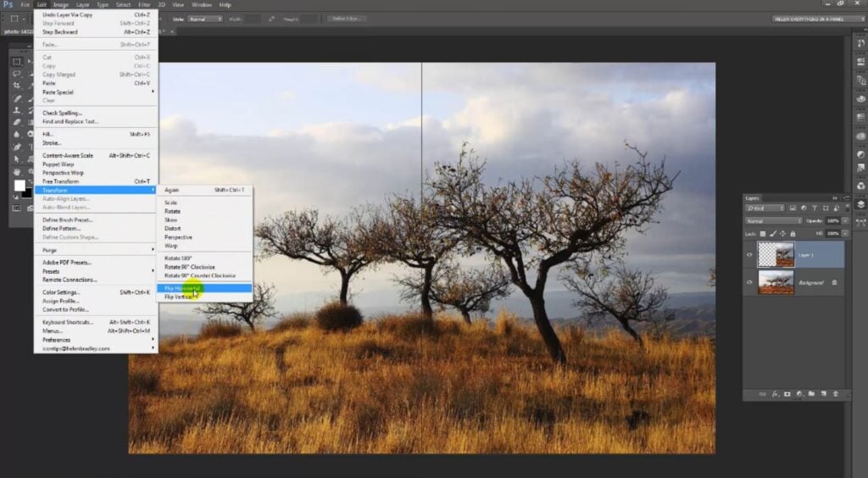Select the Lasso tool
The width and height of the screenshot is (868, 478).
tap(16, 74)
